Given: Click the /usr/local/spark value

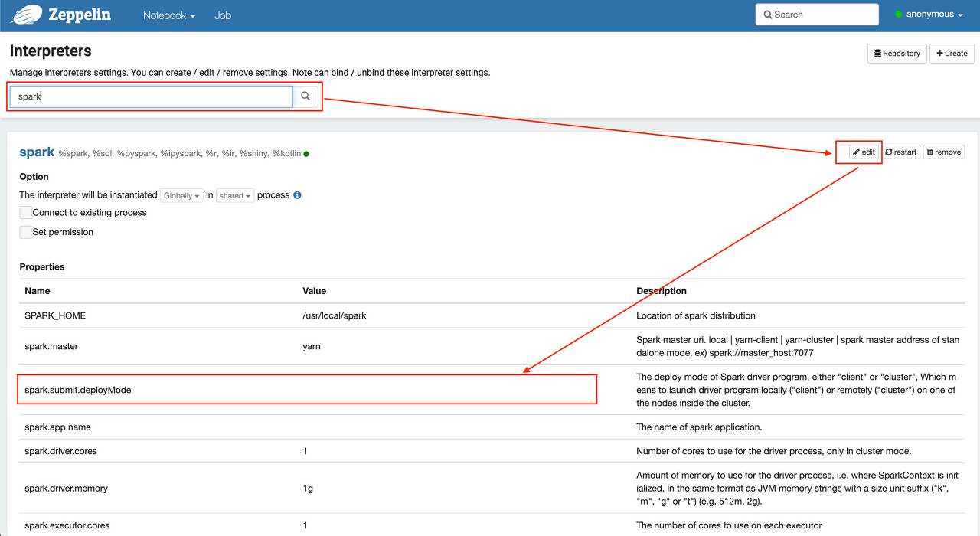Looking at the screenshot, I should click(335, 315).
